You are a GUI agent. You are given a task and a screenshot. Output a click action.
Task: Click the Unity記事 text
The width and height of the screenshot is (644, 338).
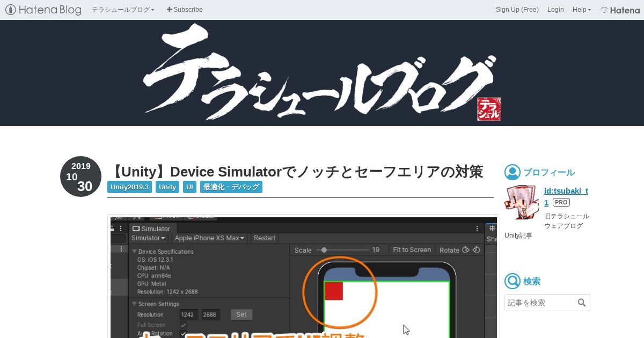pyautogui.click(x=518, y=236)
